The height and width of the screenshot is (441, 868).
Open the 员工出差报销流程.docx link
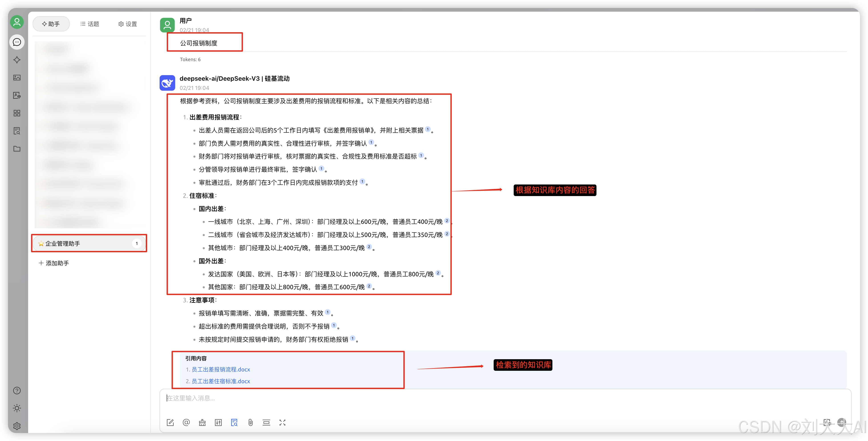click(x=221, y=369)
